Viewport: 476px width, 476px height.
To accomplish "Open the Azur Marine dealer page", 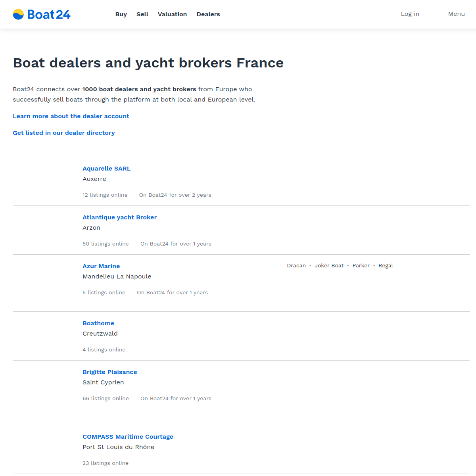I will [101, 266].
